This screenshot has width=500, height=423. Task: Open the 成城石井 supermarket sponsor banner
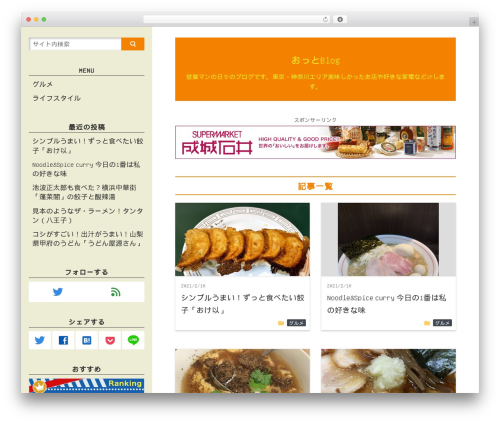315,142
